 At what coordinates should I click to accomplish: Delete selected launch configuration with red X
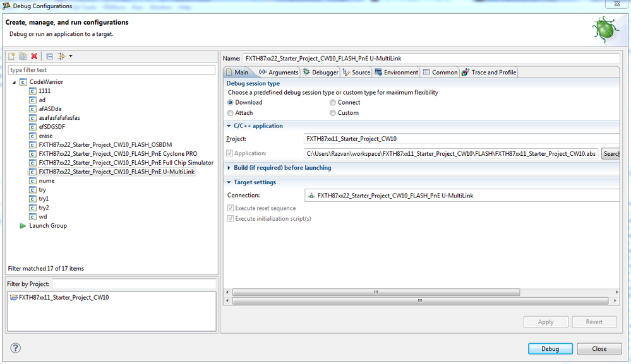(x=34, y=56)
